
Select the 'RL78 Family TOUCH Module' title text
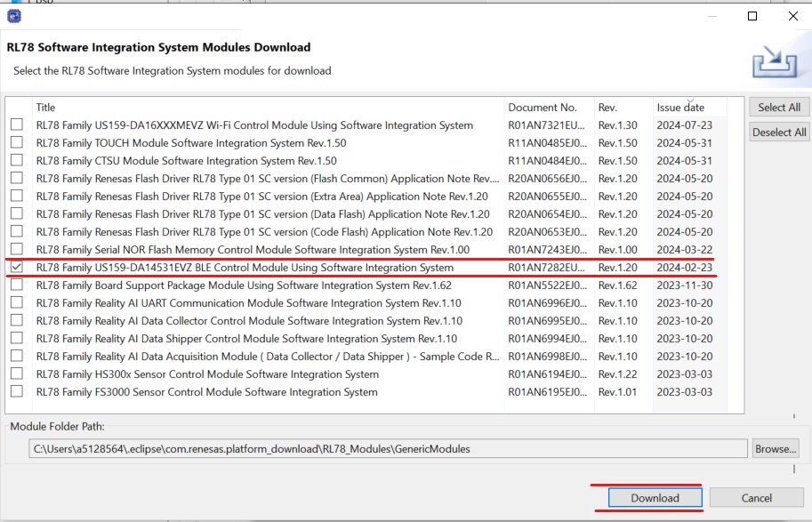(191, 143)
